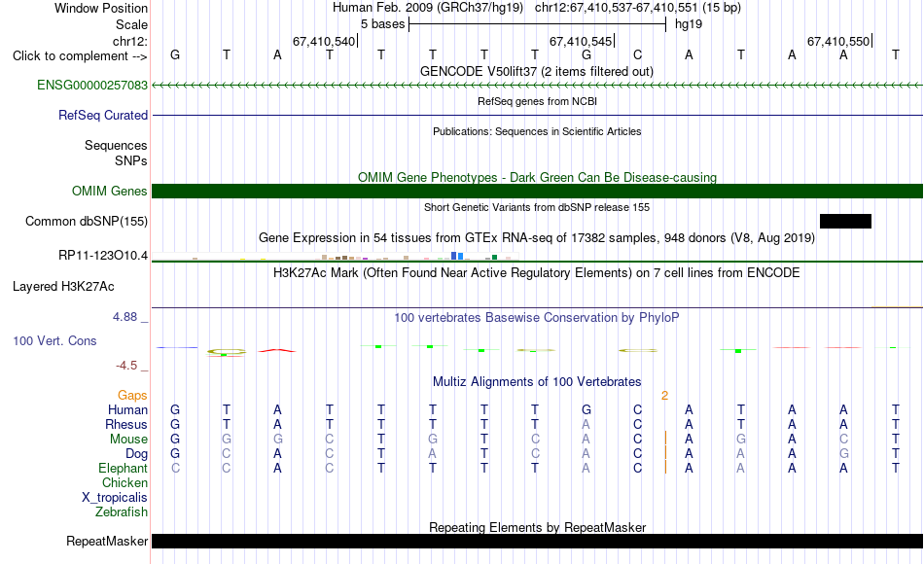Click the Human species row label

[127, 410]
